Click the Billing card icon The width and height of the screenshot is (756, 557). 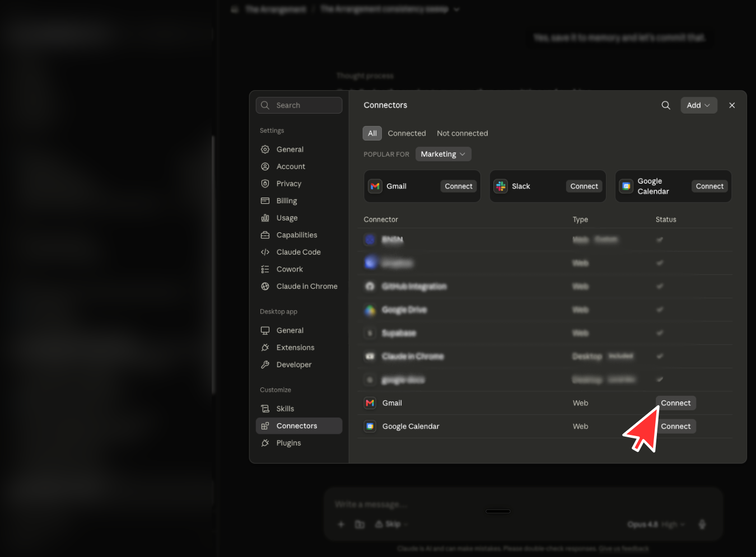pos(265,201)
